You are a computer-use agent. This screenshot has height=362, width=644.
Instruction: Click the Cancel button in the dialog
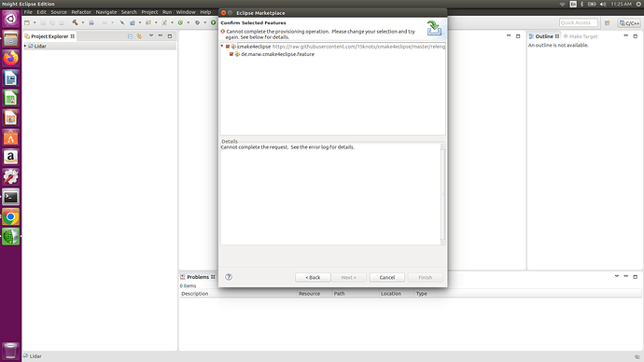point(387,277)
